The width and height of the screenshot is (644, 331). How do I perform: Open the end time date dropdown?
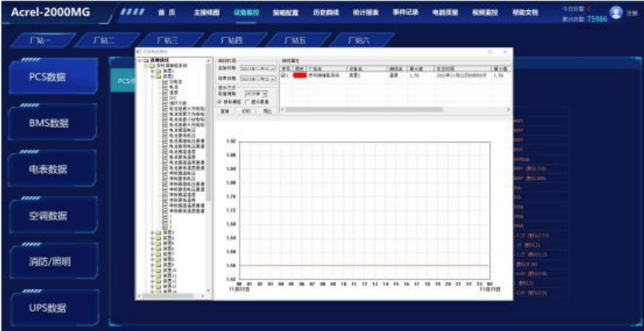(272, 78)
